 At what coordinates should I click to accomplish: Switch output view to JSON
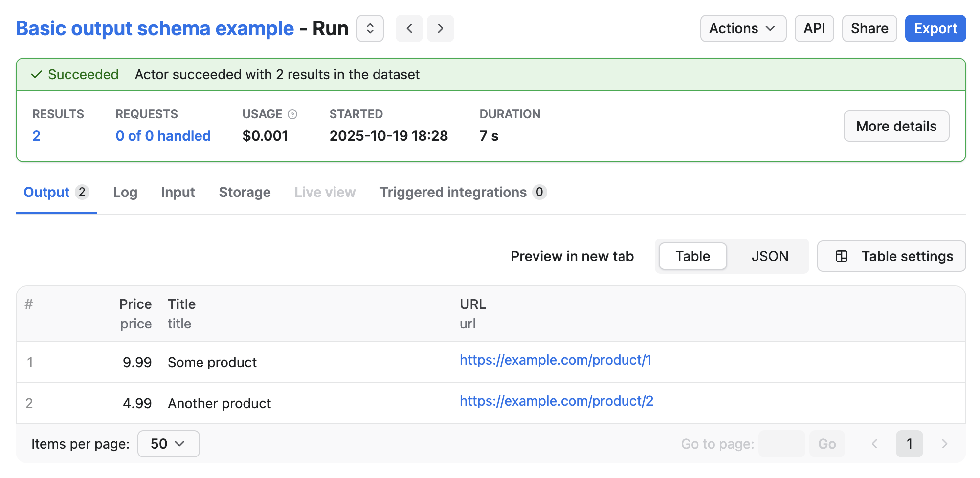[769, 256]
